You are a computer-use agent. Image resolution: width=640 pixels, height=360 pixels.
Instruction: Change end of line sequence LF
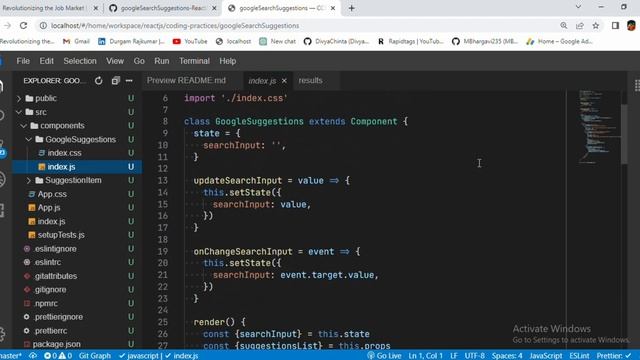point(453,356)
